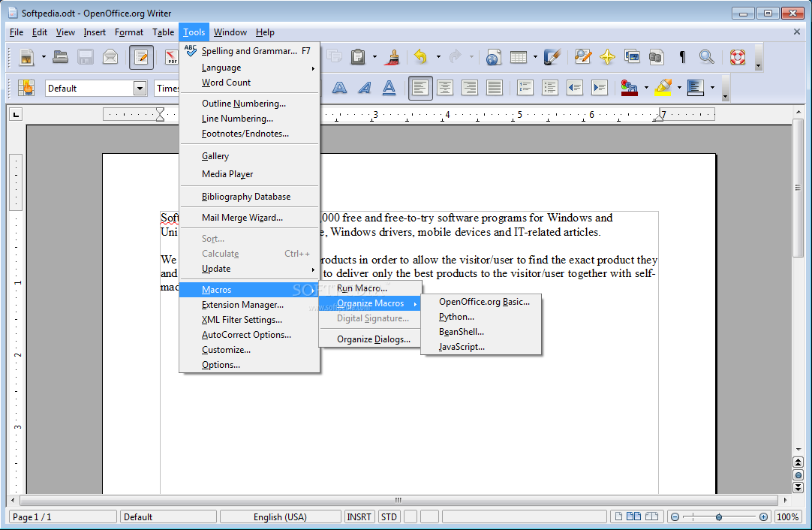Open the File menu
The image size is (812, 530).
coord(17,32)
